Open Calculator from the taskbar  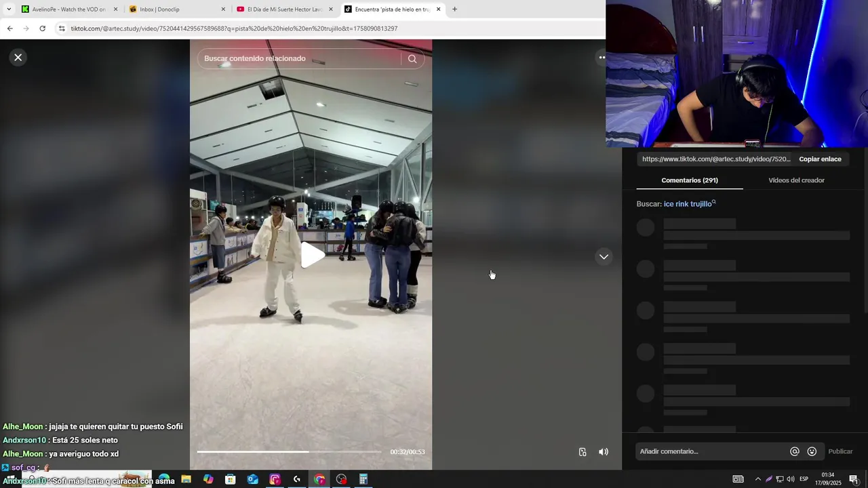363,479
